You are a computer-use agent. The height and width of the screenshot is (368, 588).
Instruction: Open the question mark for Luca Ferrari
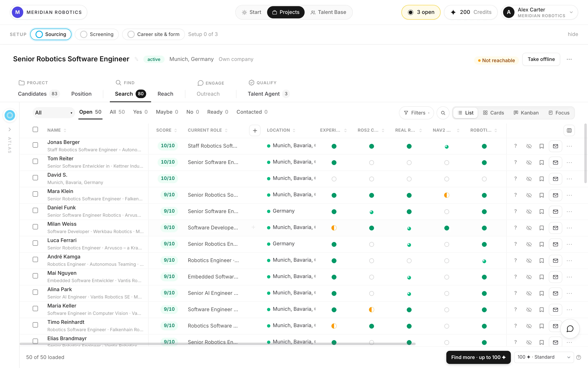[515, 244]
